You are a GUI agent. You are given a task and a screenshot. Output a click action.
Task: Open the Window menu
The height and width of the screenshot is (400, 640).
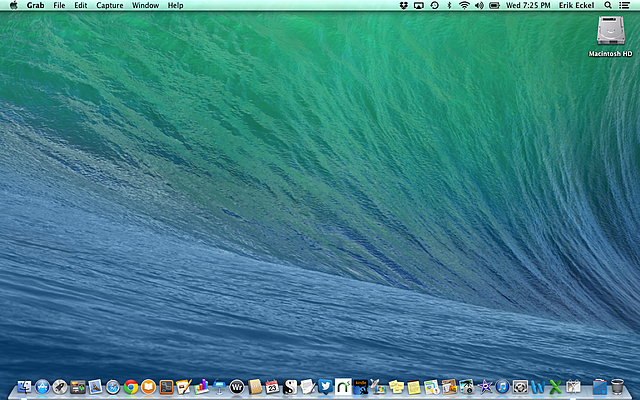[145, 5]
